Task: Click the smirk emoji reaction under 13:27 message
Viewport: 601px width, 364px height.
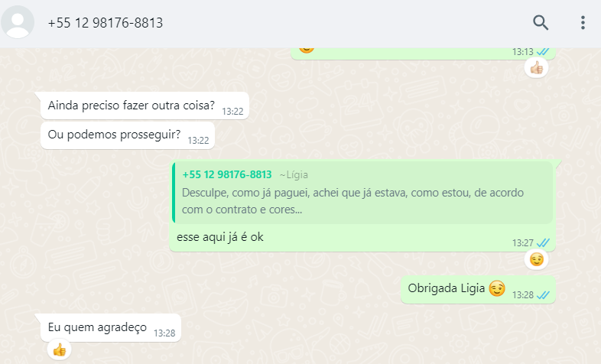Action: (536, 259)
